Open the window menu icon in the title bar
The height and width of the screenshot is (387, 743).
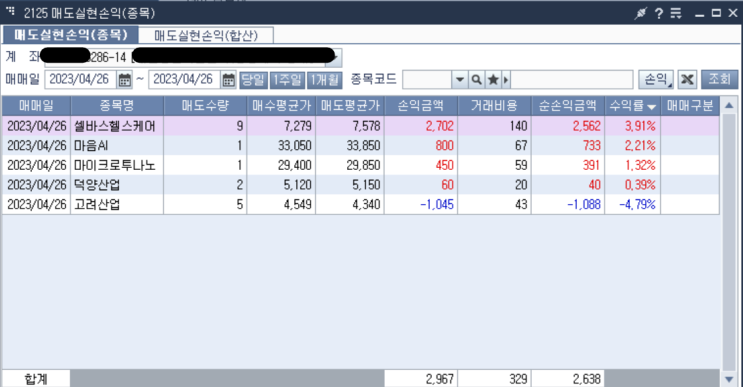[x=676, y=13]
